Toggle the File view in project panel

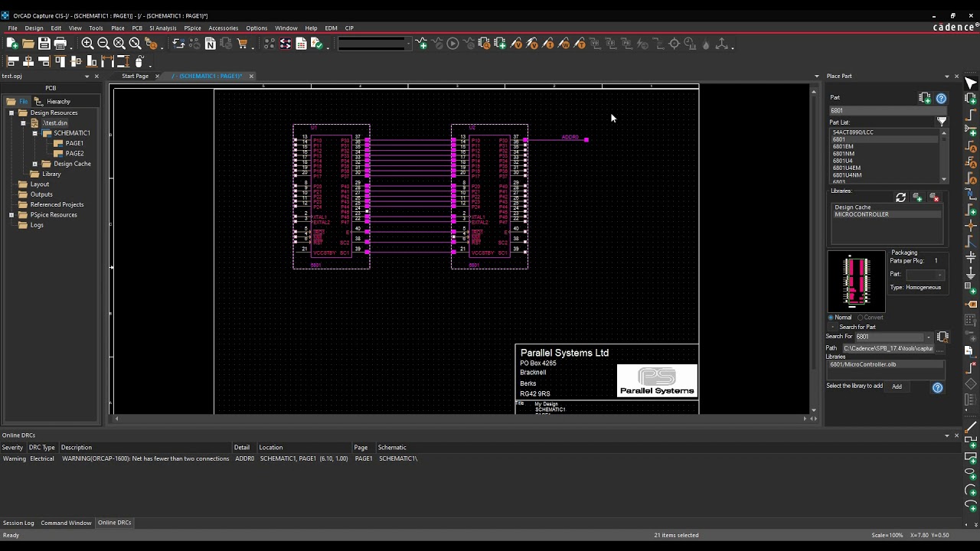[17, 101]
